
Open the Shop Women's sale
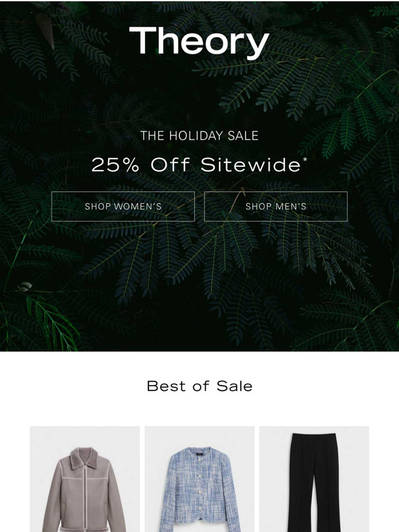point(123,206)
